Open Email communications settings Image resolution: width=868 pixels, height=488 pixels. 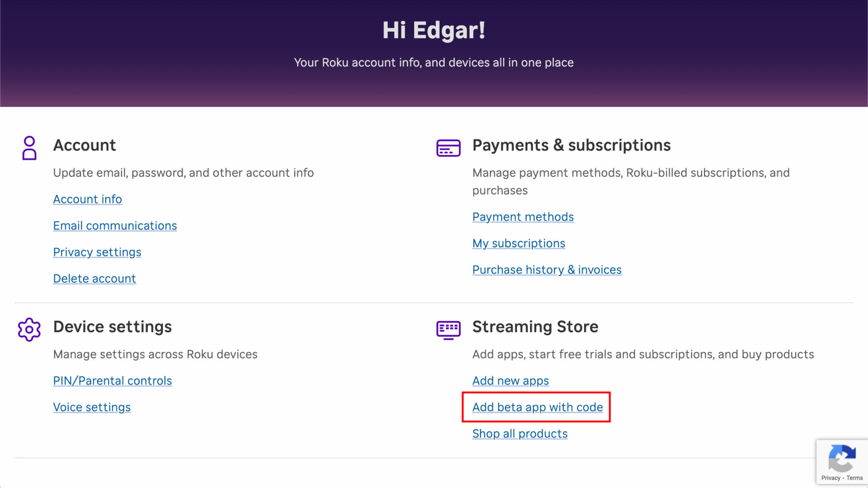pos(115,225)
